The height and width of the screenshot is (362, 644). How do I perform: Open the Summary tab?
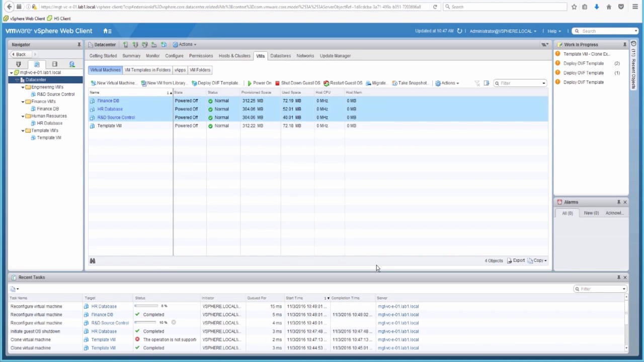coord(131,56)
